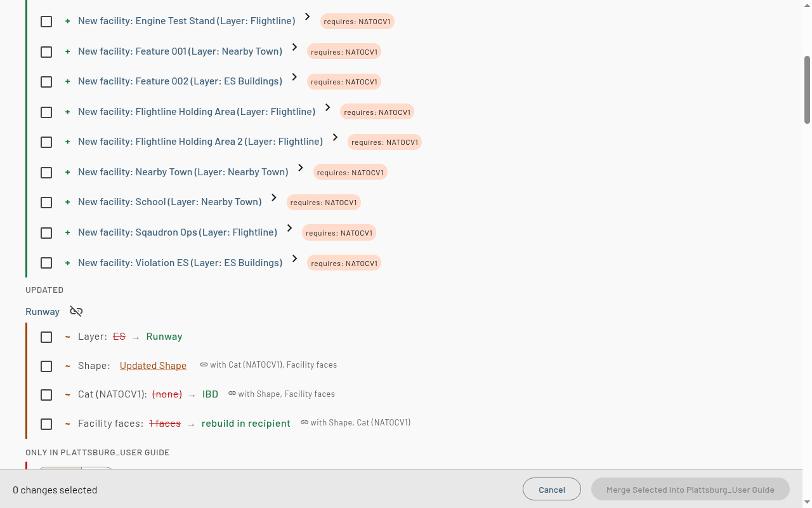Click the tilde icon on the Shape row

(x=68, y=366)
